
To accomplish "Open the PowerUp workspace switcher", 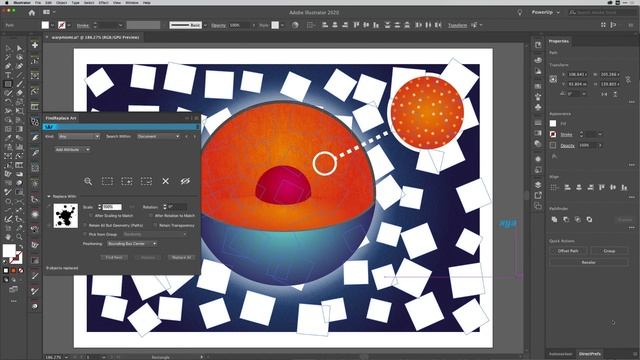I will click(545, 13).
